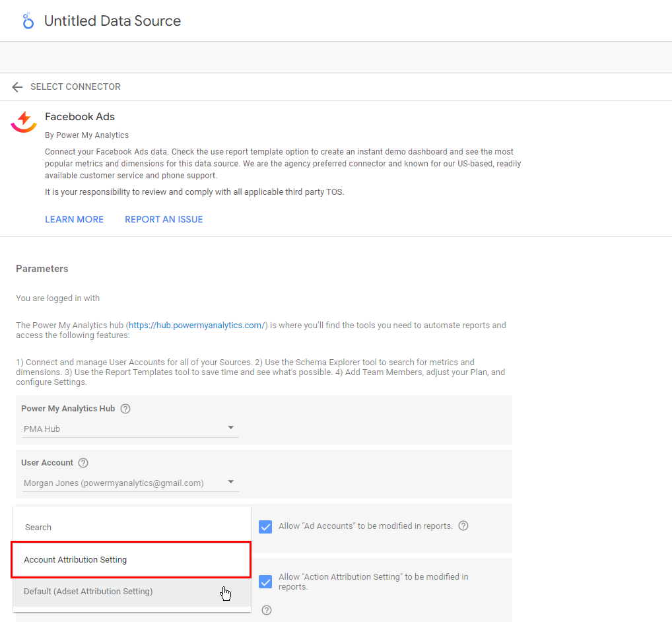Uncheck Allow "Ad Accounts" to be modified
The width and height of the screenshot is (672, 622).
[265, 526]
